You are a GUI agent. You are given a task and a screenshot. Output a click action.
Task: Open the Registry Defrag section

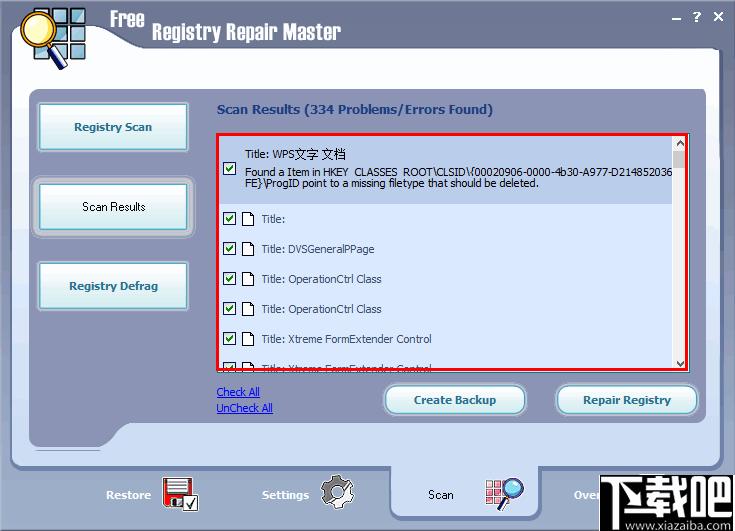(113, 286)
